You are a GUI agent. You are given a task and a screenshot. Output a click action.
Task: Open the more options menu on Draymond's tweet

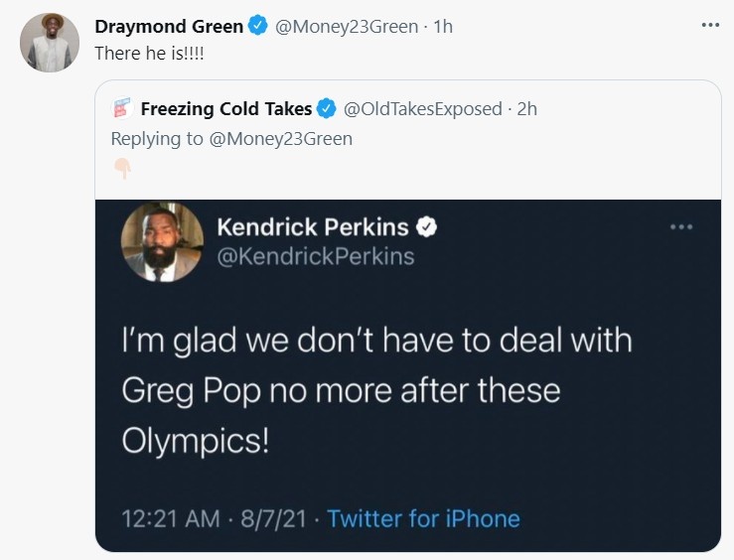[709, 25]
